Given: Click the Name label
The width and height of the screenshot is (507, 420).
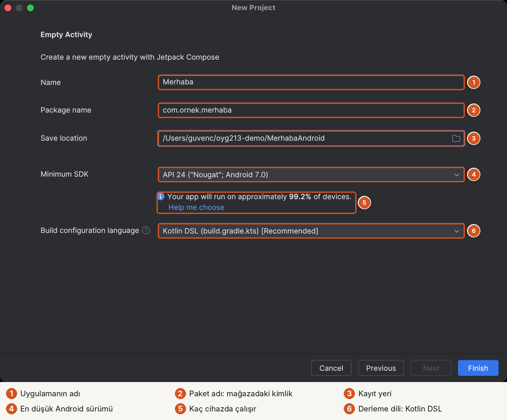Looking at the screenshot, I should pos(51,82).
